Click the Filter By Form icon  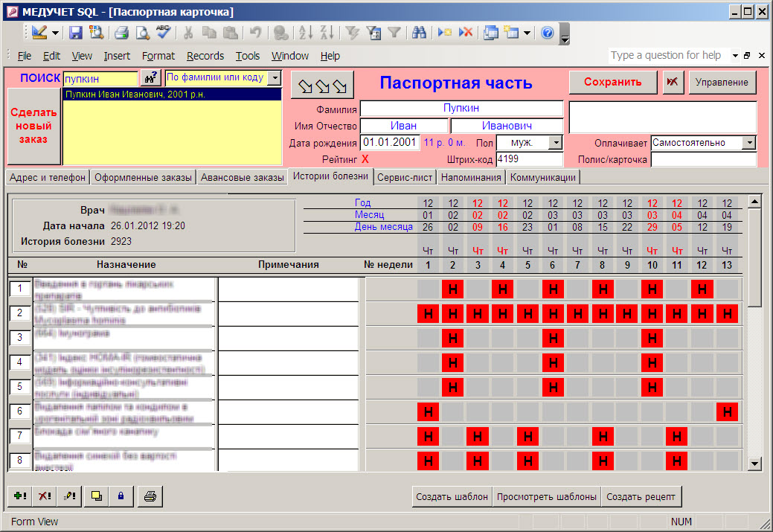373,33
